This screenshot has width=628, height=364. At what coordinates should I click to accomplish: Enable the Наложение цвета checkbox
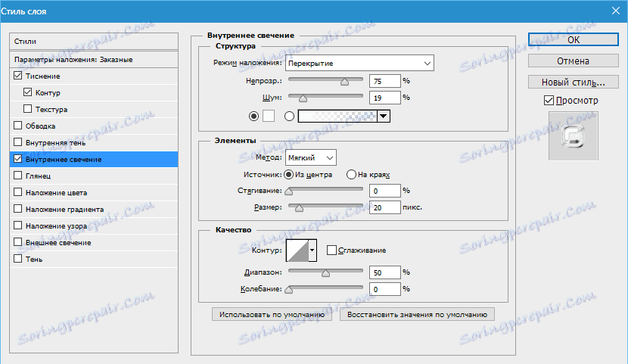pyautogui.click(x=17, y=192)
